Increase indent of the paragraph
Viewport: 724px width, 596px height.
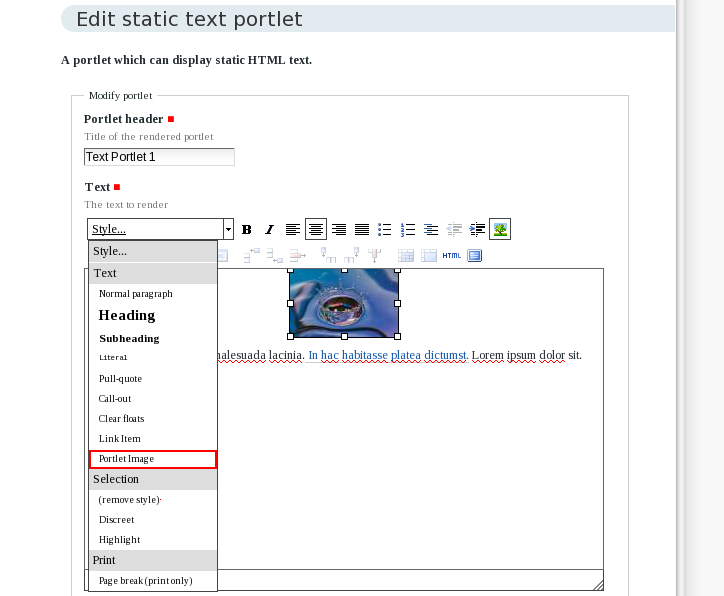coord(477,229)
